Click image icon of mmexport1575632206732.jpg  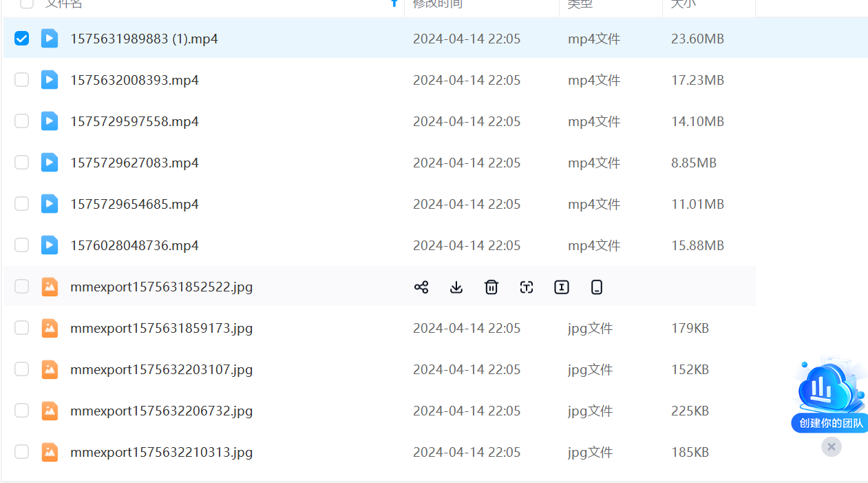50,411
